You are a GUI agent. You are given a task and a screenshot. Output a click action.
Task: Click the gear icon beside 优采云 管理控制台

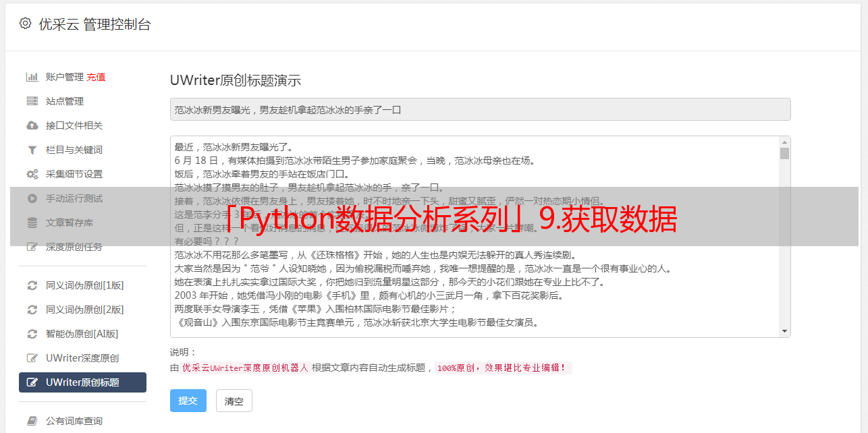25,24
